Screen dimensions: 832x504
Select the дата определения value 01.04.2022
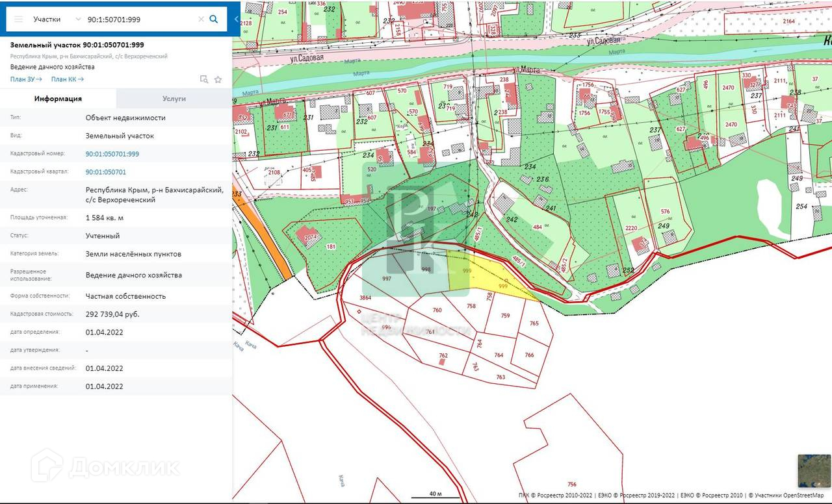pyautogui.click(x=105, y=332)
